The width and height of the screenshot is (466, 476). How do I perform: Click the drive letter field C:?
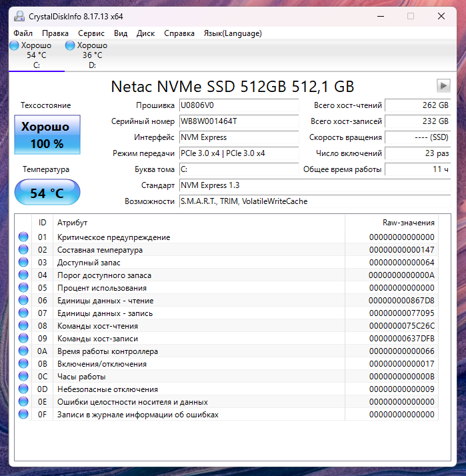tap(239, 169)
